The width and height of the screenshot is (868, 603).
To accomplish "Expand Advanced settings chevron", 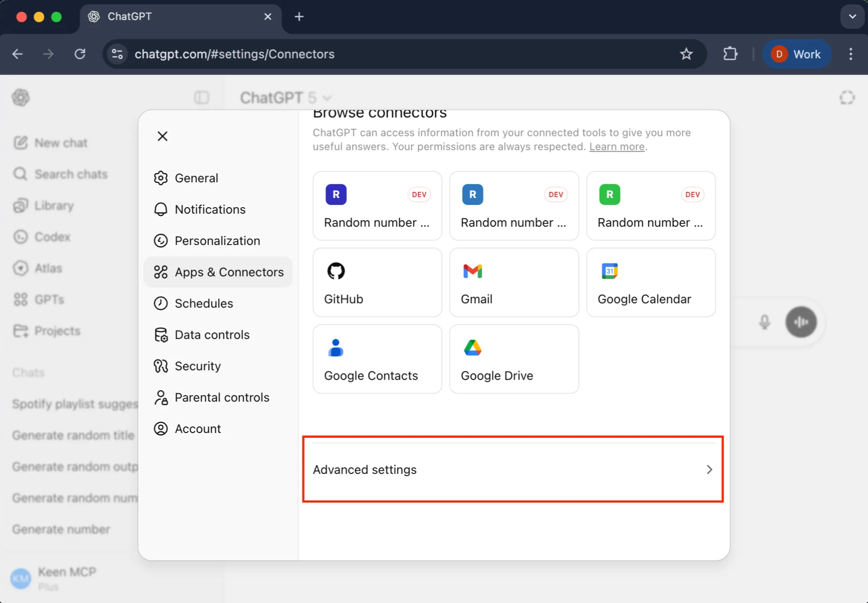I will pos(709,470).
